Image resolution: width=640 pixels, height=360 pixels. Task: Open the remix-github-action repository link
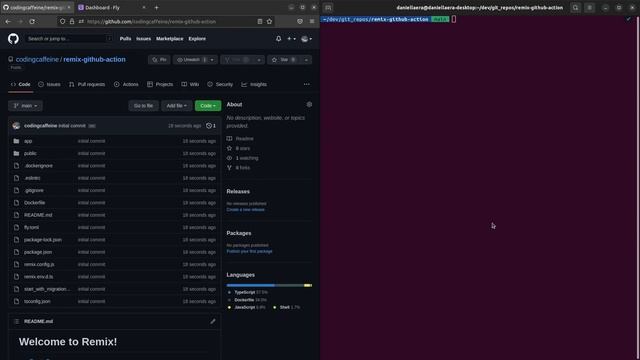click(94, 59)
